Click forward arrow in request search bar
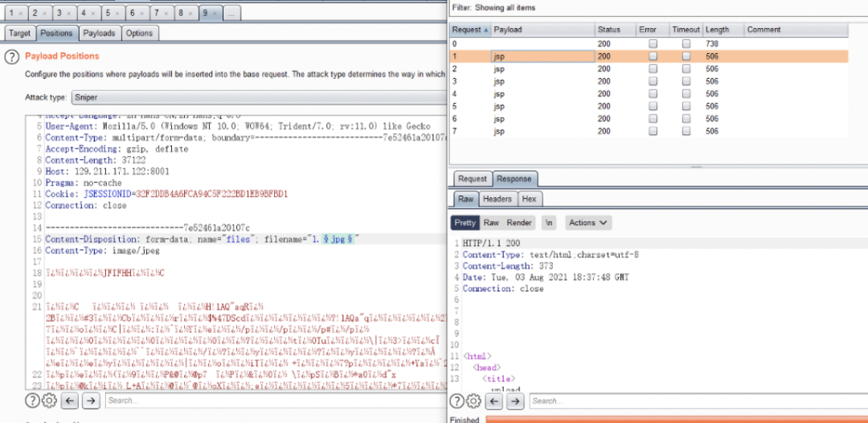This screenshot has width=868, height=423. pyautogui.click(x=91, y=400)
